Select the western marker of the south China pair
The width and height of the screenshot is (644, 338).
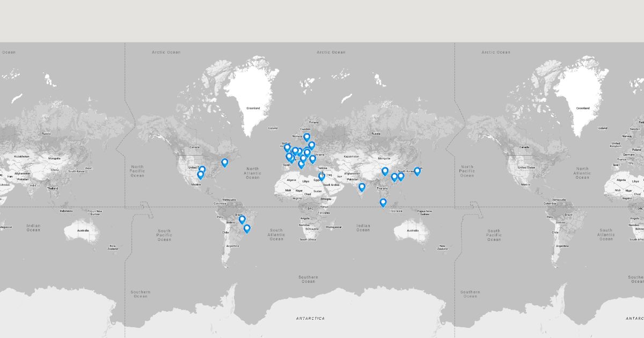click(x=394, y=177)
